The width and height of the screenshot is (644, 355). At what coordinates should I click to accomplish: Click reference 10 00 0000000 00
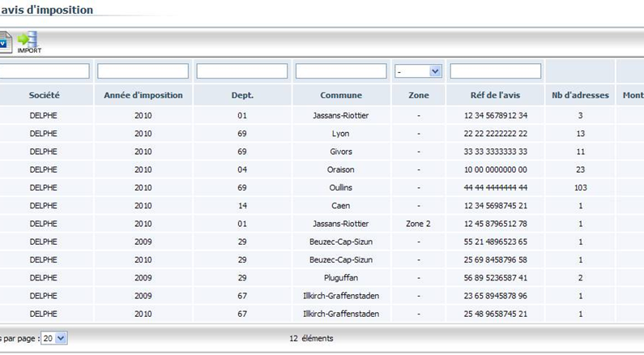(495, 169)
